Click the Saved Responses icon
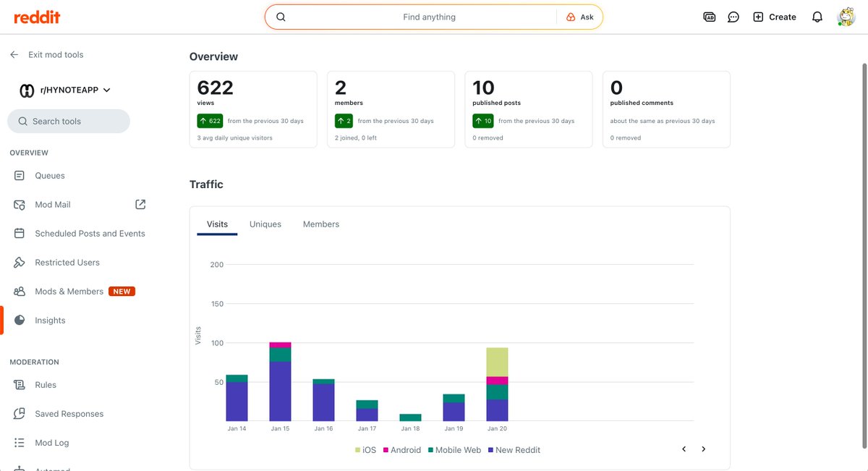The height and width of the screenshot is (471, 868). 20,414
